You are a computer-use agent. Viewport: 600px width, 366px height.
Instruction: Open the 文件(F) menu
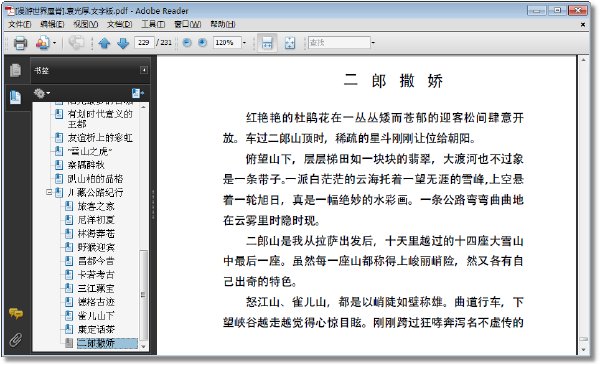point(20,25)
